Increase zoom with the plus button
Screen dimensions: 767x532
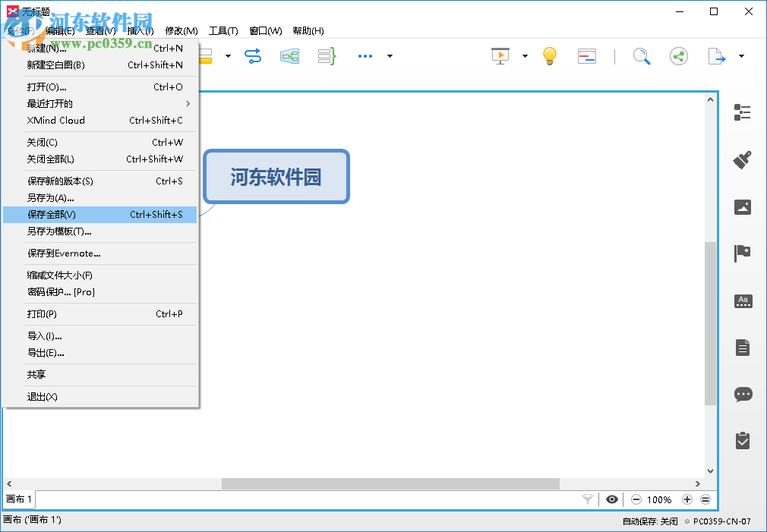coord(687,499)
